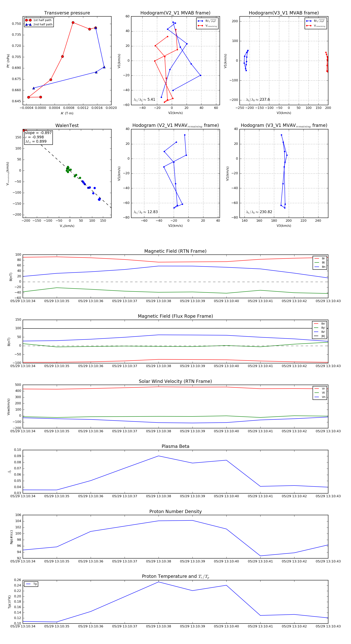Click the highest red point in Transverse pressure plot
This screenshot has height=644, width=351.
[x=73, y=22]
